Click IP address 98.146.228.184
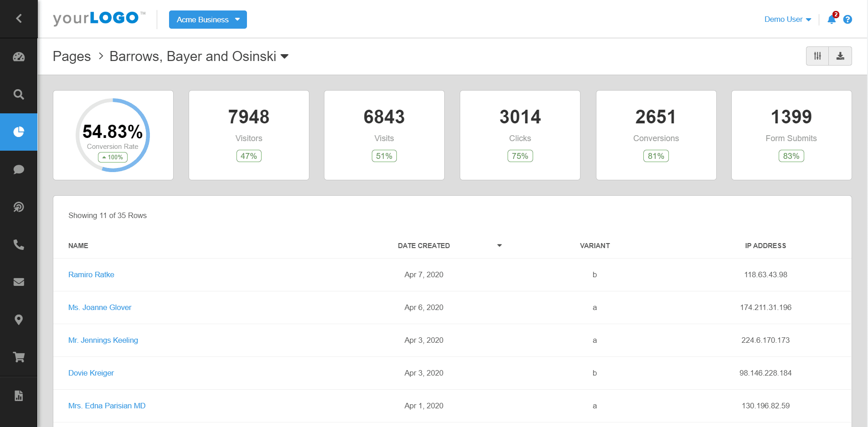 tap(765, 373)
